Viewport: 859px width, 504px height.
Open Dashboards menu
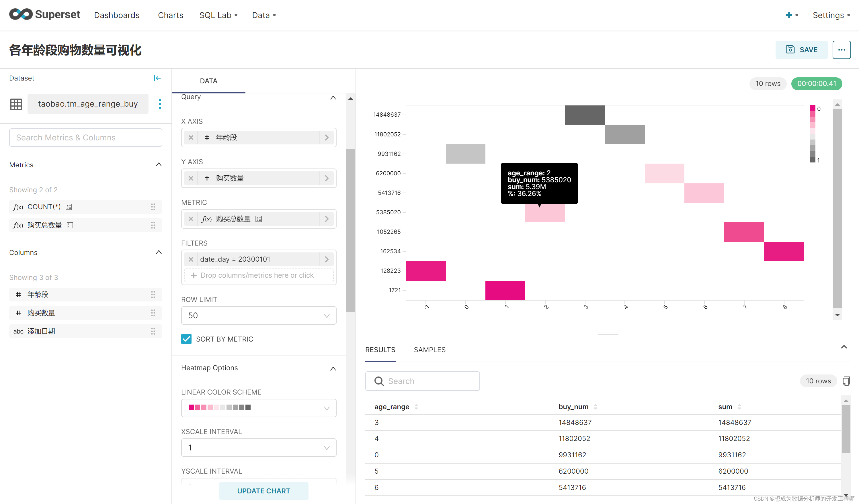tap(117, 15)
